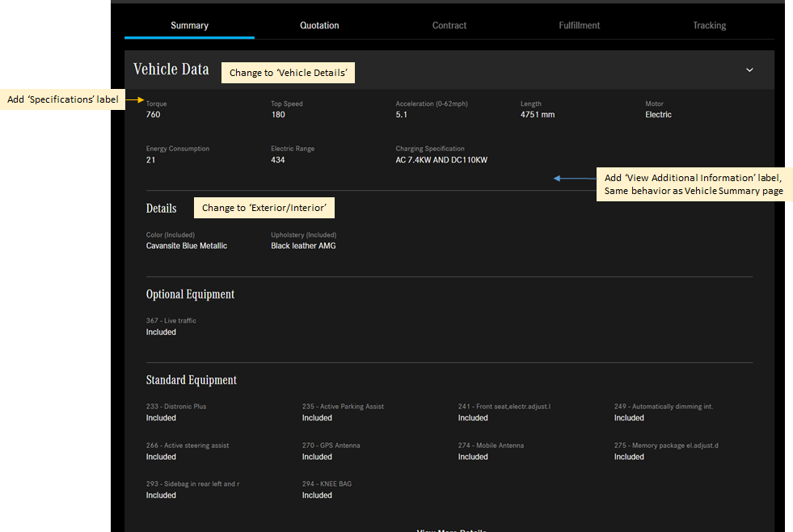
Task: Select the torque value 760
Action: tap(154, 115)
